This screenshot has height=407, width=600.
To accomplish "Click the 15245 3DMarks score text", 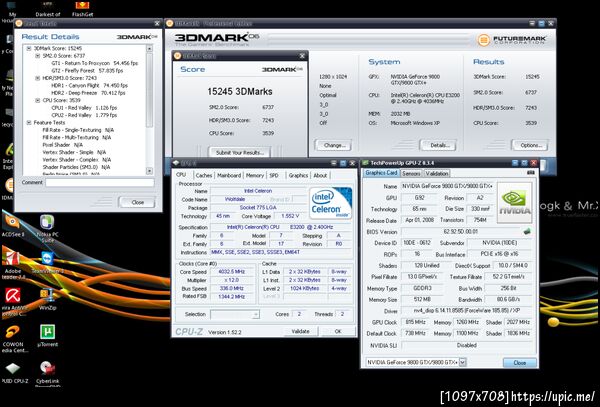I will point(240,91).
